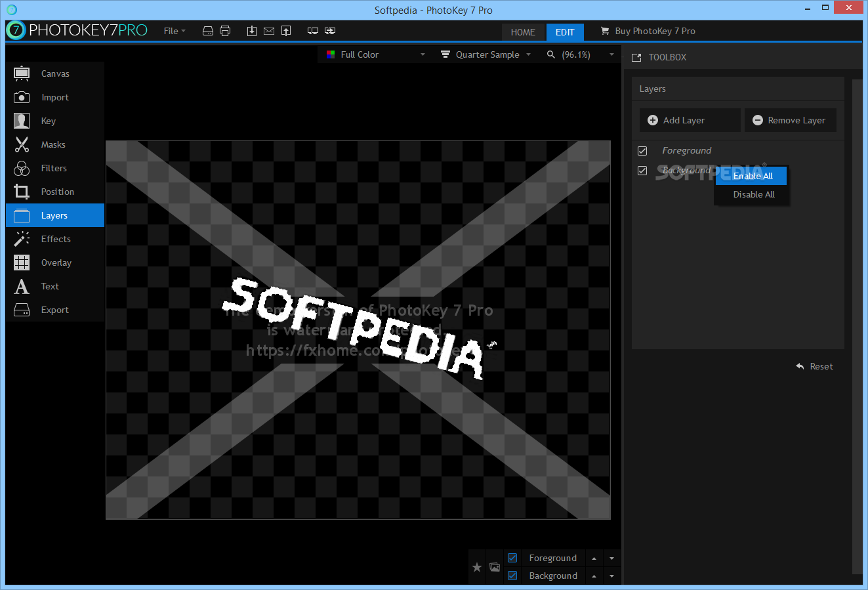
Task: Toggle Background layer checkbox in Layers panel
Action: coord(642,171)
